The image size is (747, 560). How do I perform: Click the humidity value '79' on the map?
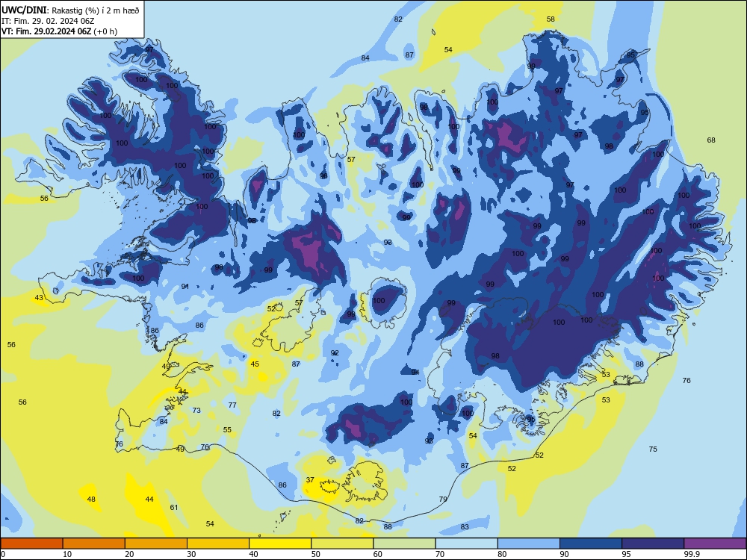click(443, 499)
